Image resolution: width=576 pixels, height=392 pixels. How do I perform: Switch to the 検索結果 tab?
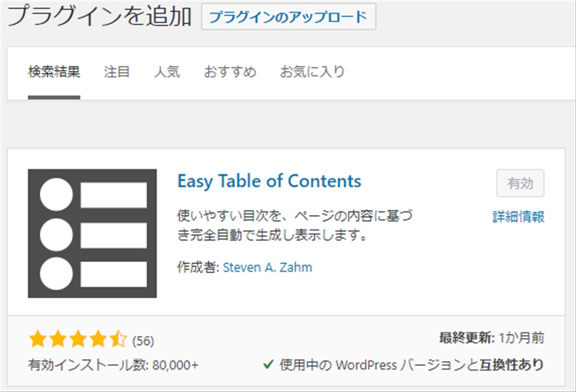coord(54,72)
